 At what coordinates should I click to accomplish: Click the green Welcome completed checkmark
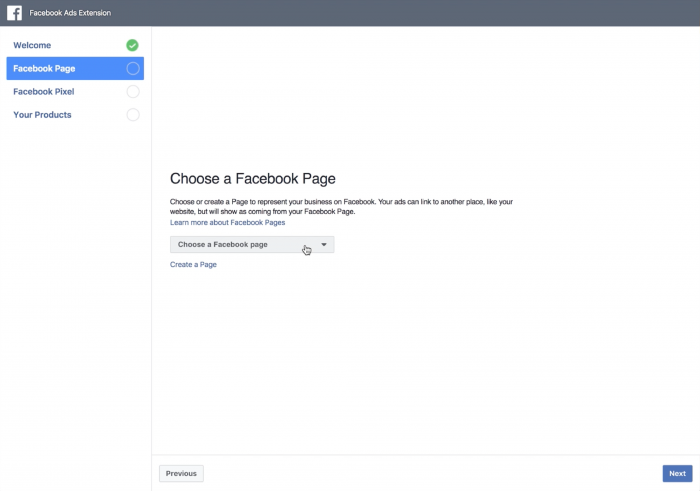132,45
